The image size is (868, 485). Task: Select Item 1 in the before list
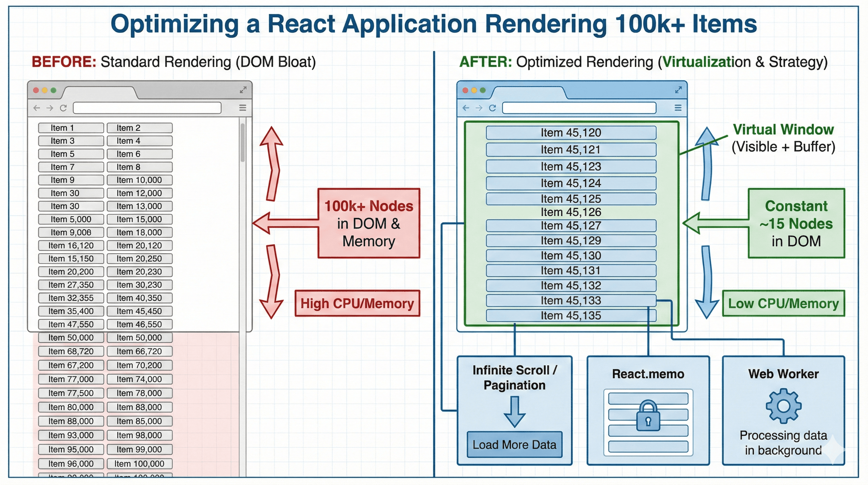click(x=71, y=128)
